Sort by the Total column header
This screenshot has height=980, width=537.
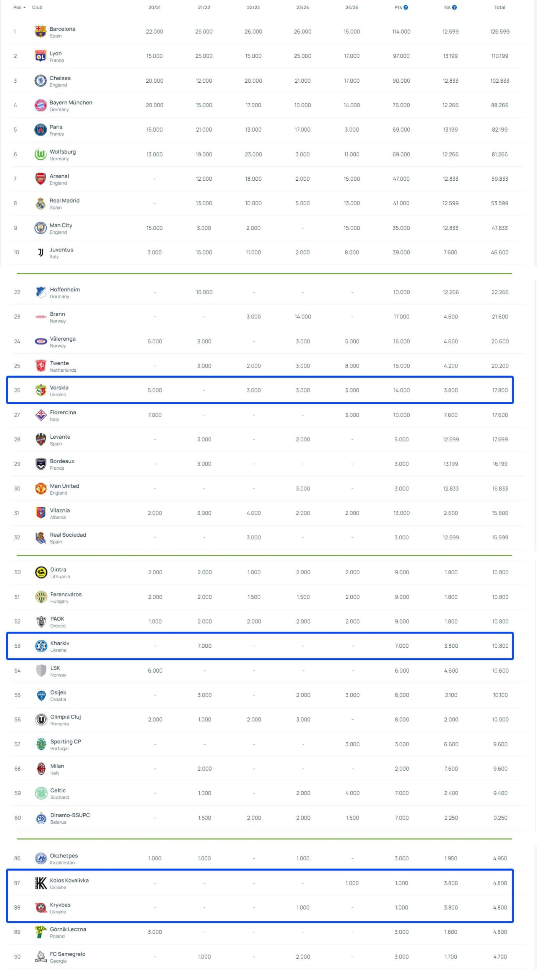pyautogui.click(x=500, y=7)
